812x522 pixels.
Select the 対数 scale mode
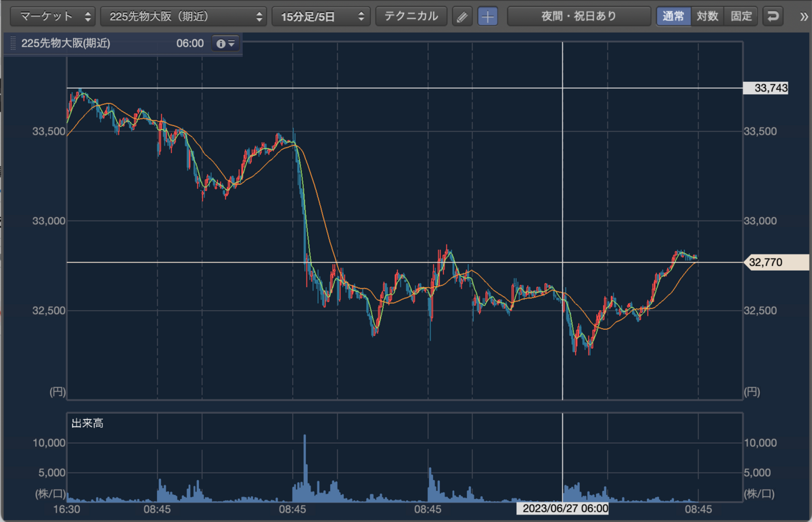[x=707, y=16]
